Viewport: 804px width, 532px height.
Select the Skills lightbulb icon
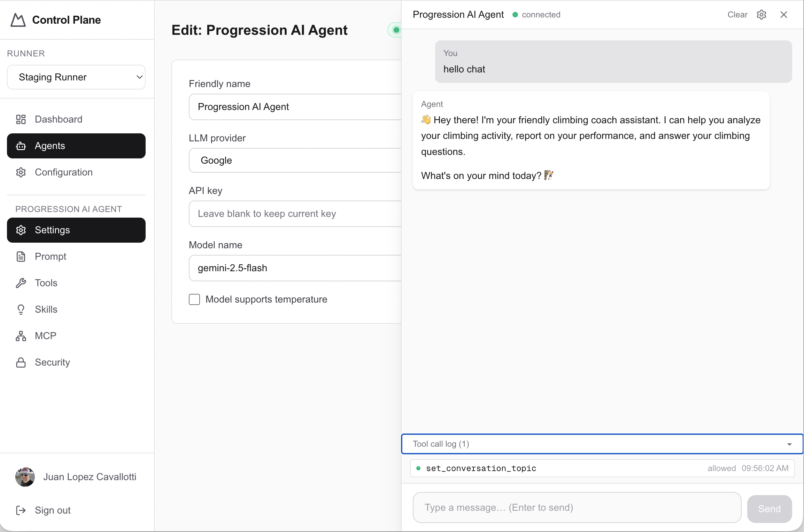(x=21, y=310)
